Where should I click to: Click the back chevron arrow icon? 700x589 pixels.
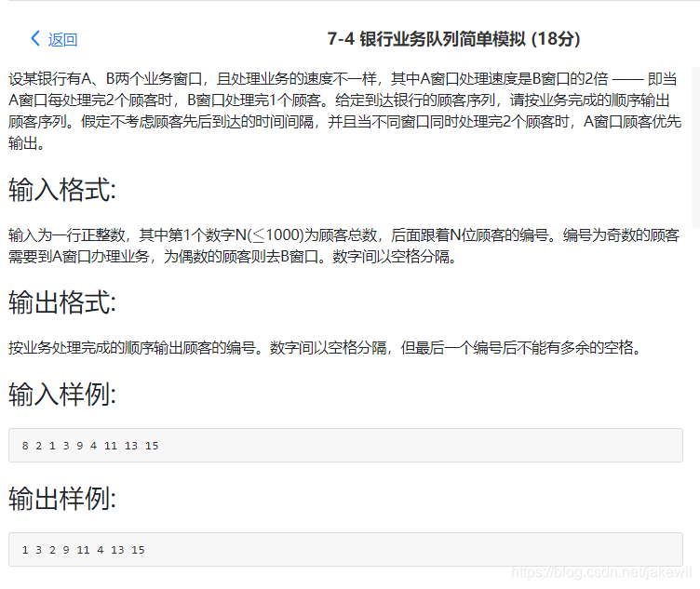pos(35,38)
